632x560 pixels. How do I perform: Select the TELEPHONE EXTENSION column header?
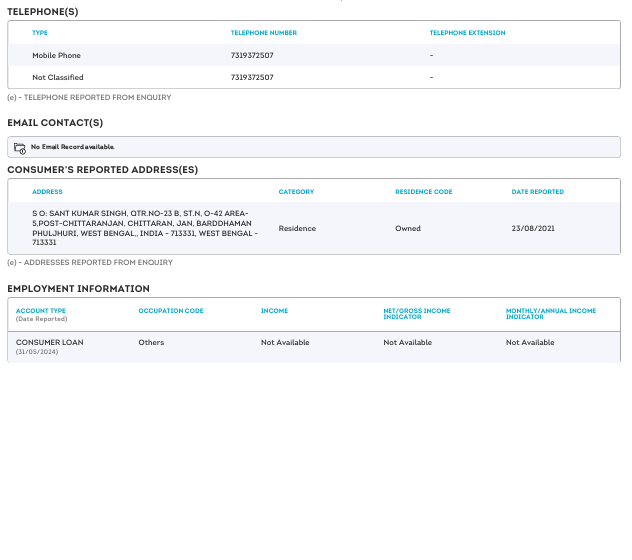pos(467,33)
